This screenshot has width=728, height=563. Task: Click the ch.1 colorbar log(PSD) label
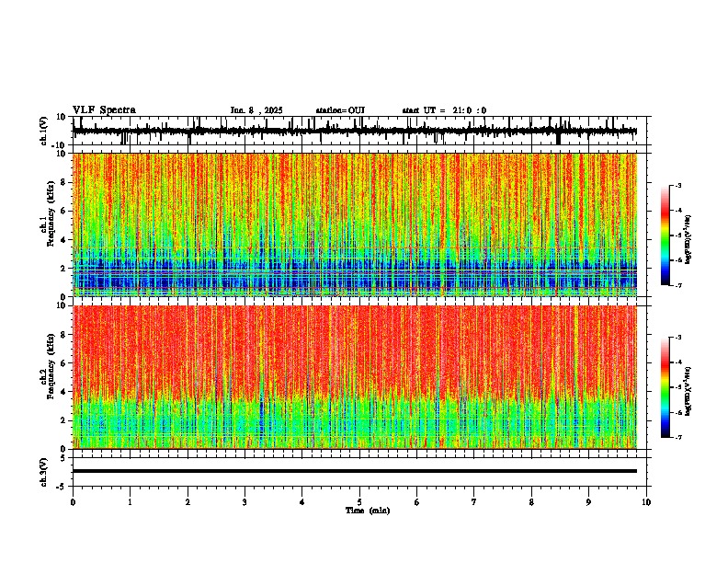click(688, 239)
